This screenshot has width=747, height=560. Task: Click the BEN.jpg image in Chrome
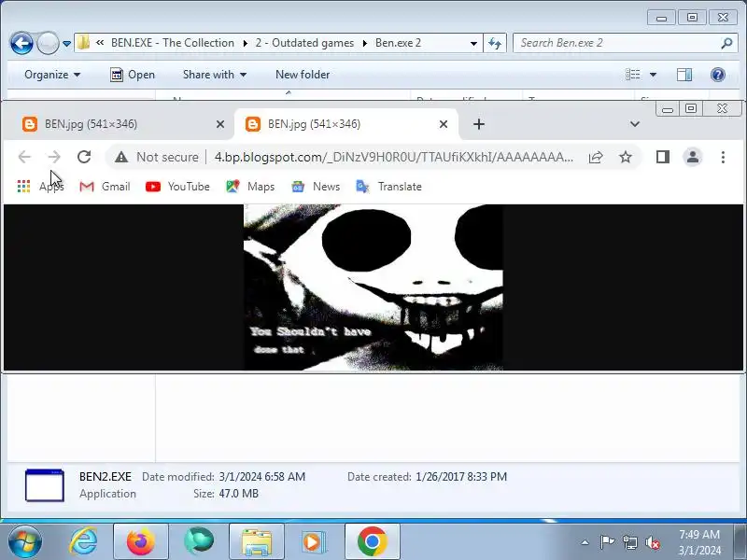click(373, 287)
